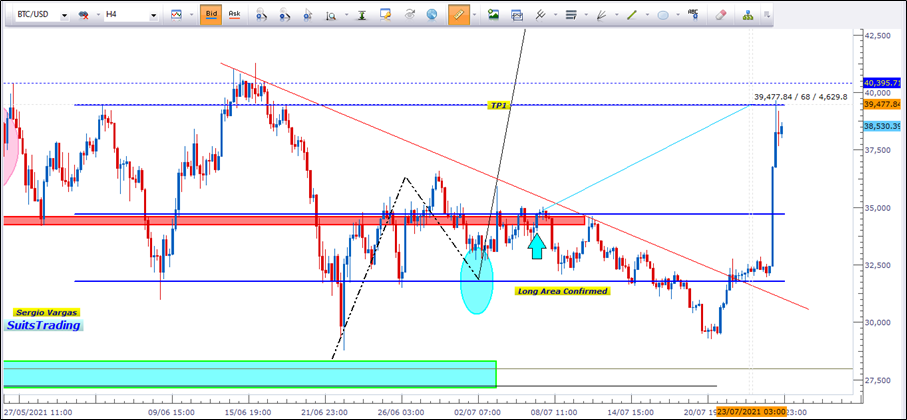Image resolution: width=907 pixels, height=420 pixels.
Task: Toggle the Bid price display
Action: [211, 15]
